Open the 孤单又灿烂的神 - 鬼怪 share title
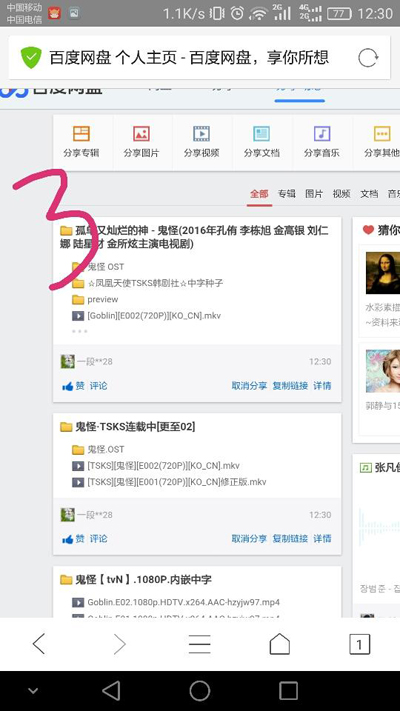This screenshot has width=400, height=711. click(x=194, y=237)
